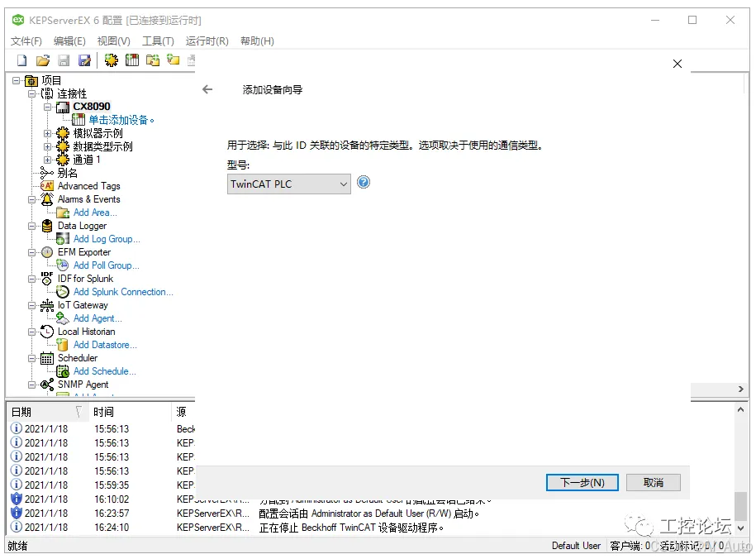Expand the 数据类型示例 node
The height and width of the screenshot is (559, 756).
tap(47, 146)
